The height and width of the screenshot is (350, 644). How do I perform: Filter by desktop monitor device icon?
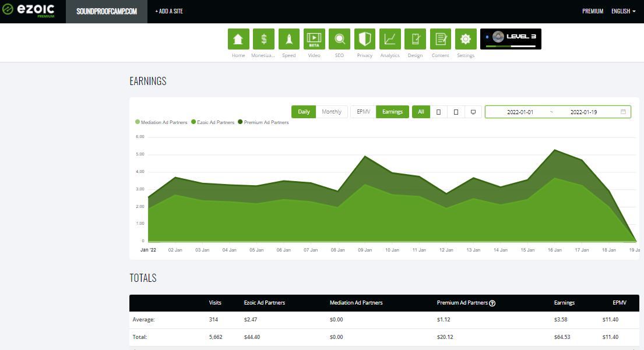pyautogui.click(x=473, y=112)
